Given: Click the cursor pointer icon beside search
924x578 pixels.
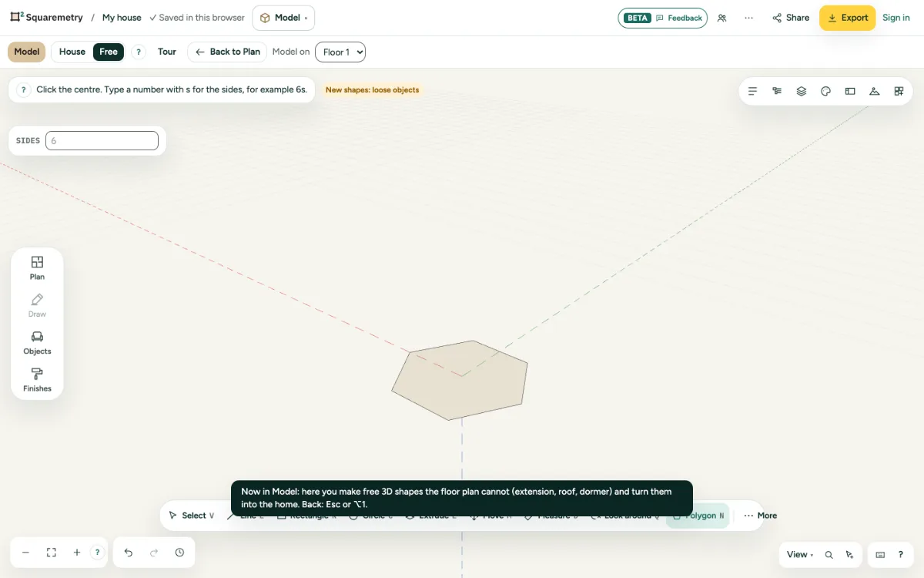Looking at the screenshot, I should (x=849, y=555).
